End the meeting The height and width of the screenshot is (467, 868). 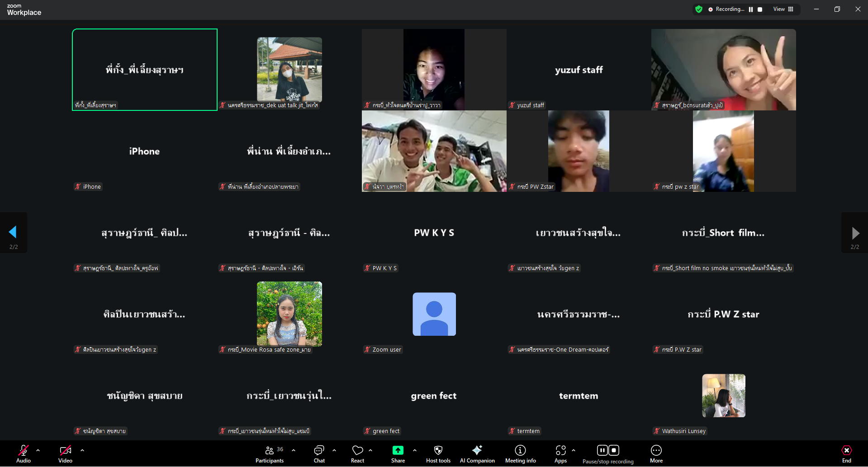click(846, 454)
